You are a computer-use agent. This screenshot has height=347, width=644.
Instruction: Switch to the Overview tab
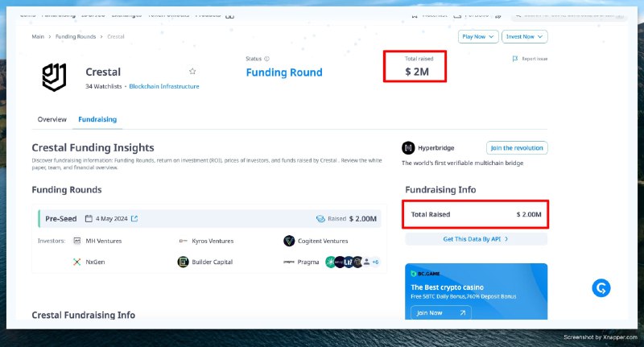tap(52, 119)
